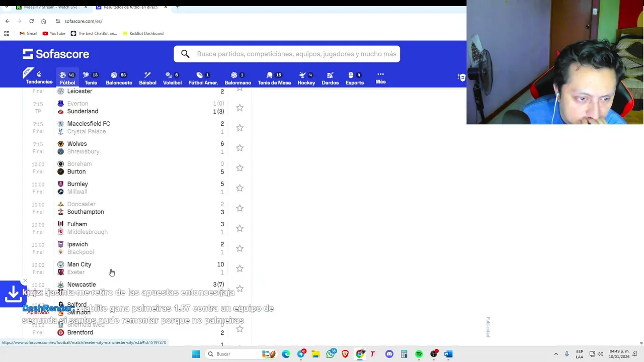Open the browser apps grid
The height and width of the screenshot is (362, 644).
[7, 34]
